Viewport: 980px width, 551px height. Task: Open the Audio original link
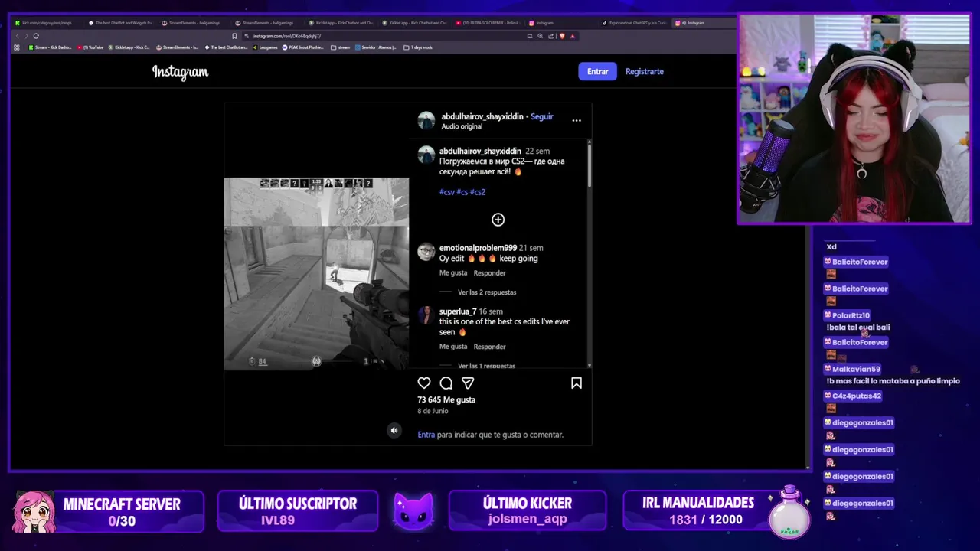point(462,126)
